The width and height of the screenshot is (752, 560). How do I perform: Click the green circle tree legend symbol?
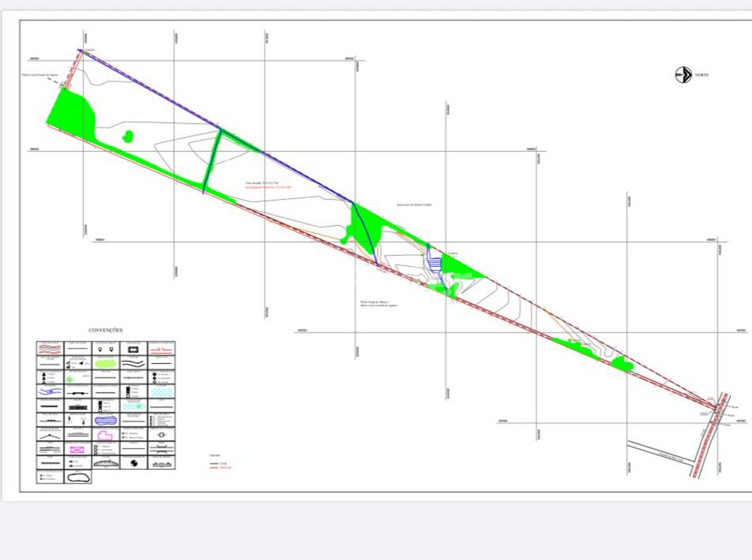pos(70,379)
